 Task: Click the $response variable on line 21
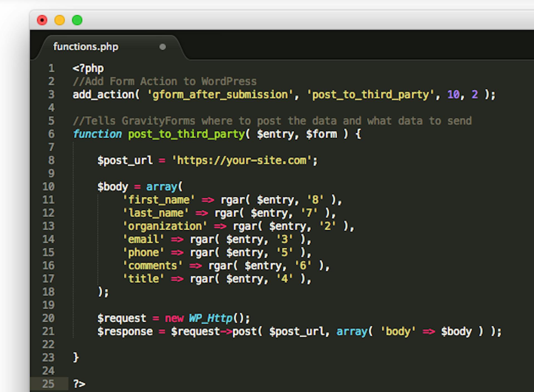pyautogui.click(x=125, y=331)
